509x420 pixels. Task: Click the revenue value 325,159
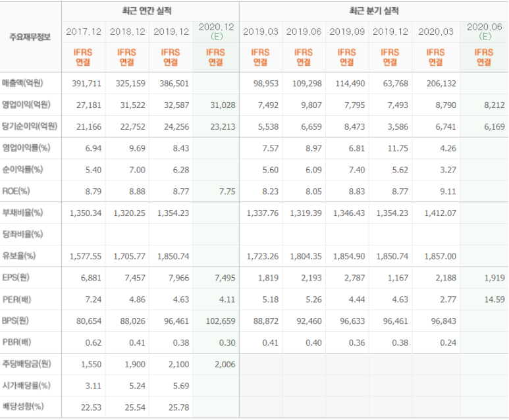click(x=130, y=84)
